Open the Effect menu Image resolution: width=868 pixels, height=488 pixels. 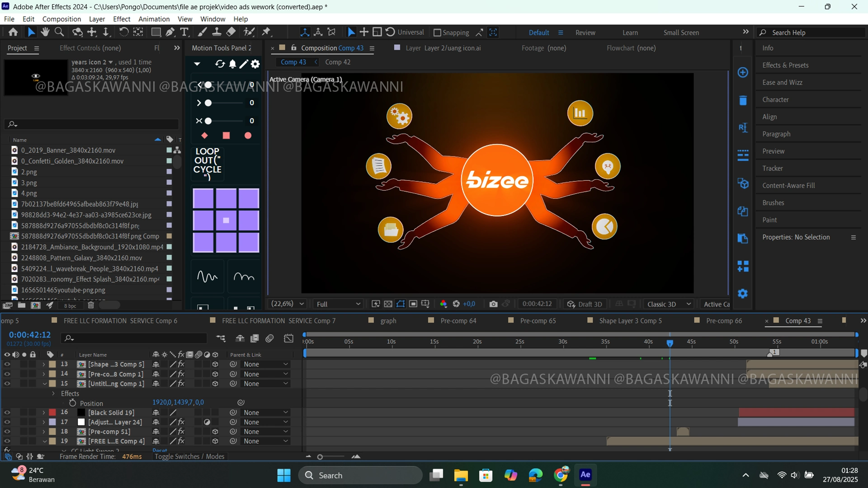pos(122,19)
